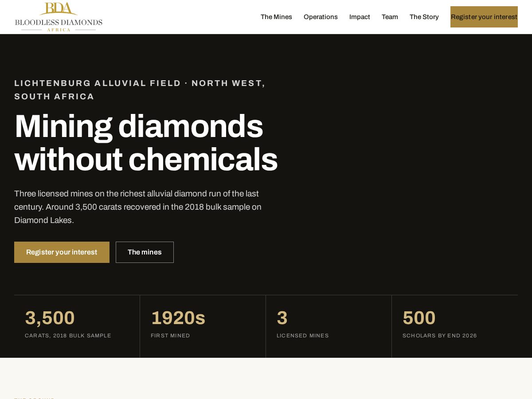This screenshot has height=399, width=532.
Task: Click the FIRST MINED label
Action: [170, 336]
